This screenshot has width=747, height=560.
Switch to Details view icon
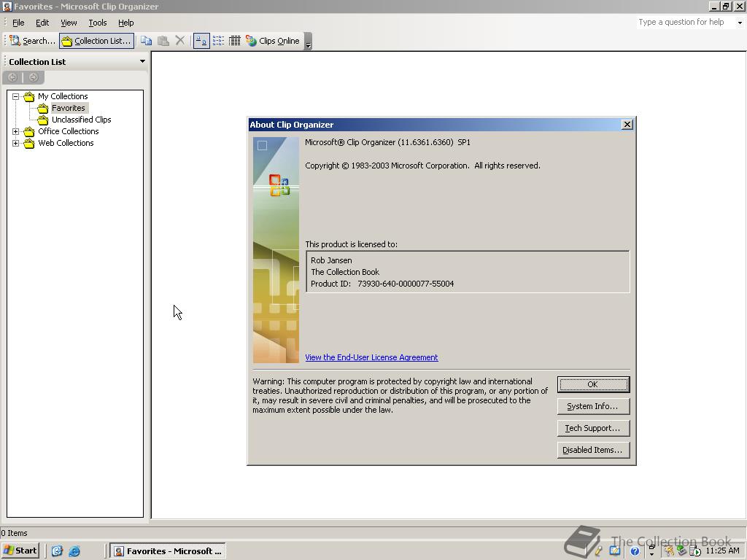point(234,41)
